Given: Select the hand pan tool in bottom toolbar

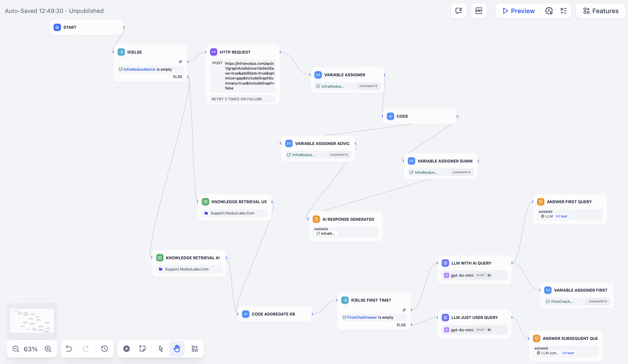Looking at the screenshot, I should tap(177, 349).
